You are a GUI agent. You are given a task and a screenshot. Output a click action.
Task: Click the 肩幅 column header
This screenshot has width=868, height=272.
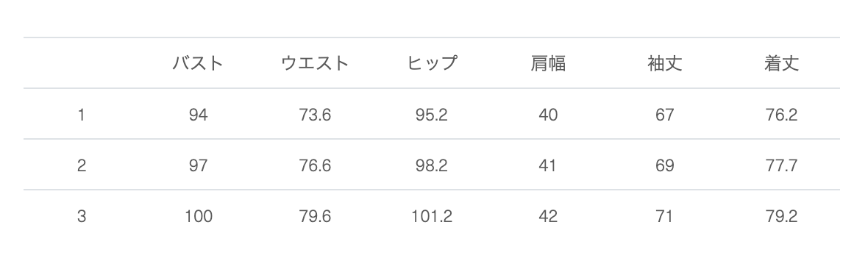(548, 63)
